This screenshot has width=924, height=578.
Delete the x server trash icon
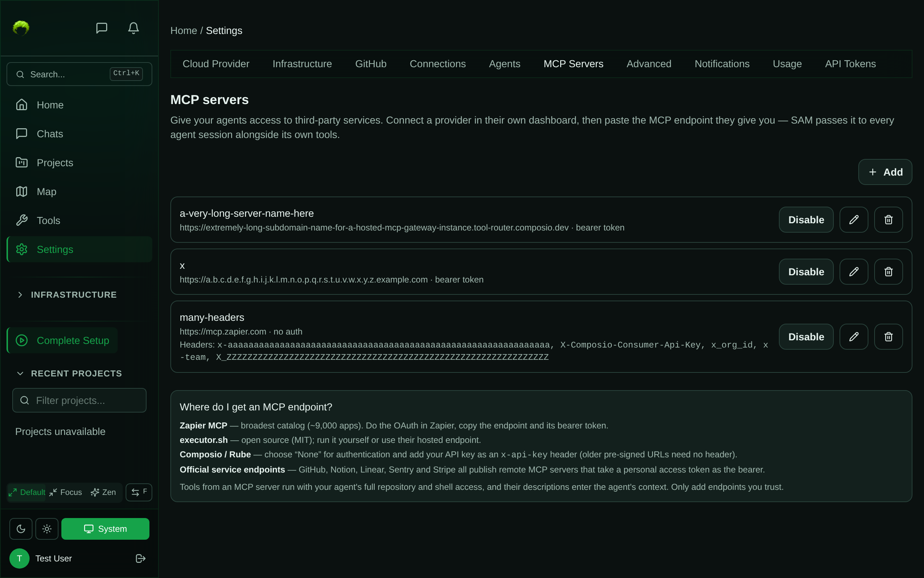tap(889, 272)
